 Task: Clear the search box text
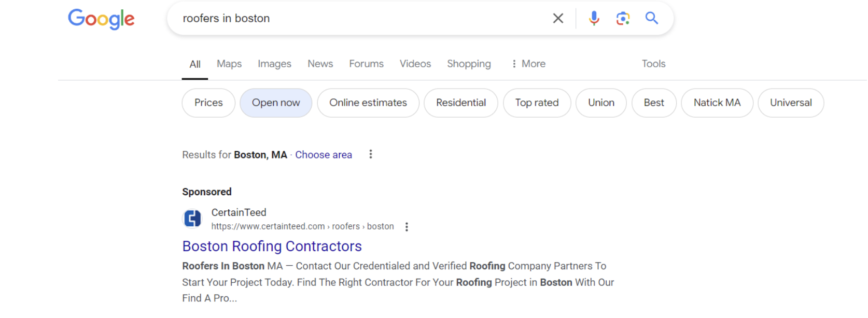(558, 19)
